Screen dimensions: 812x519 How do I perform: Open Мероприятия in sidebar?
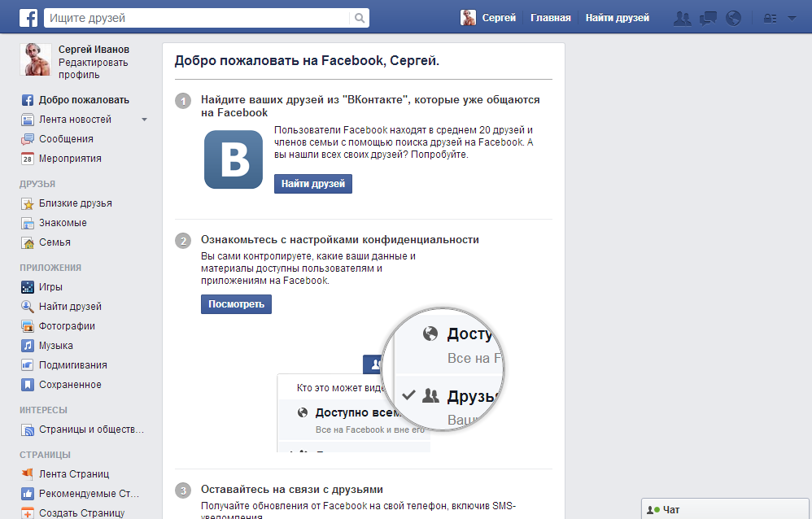[x=70, y=159]
